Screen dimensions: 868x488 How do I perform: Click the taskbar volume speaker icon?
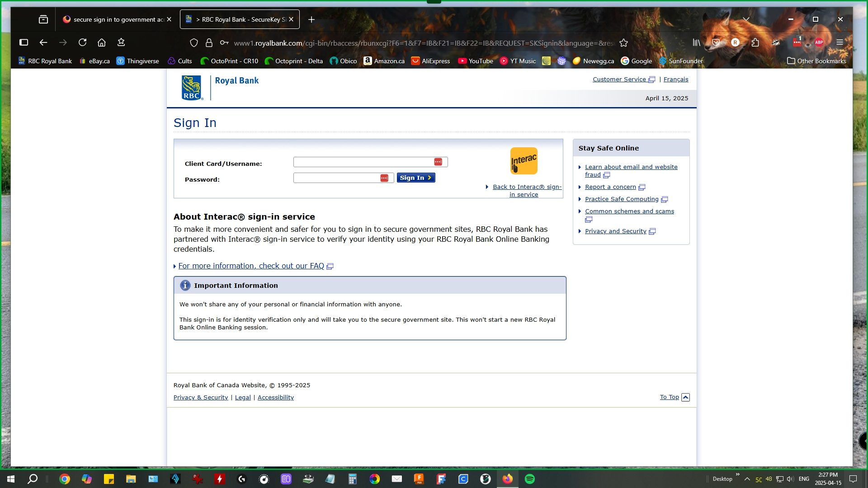pos(790,479)
